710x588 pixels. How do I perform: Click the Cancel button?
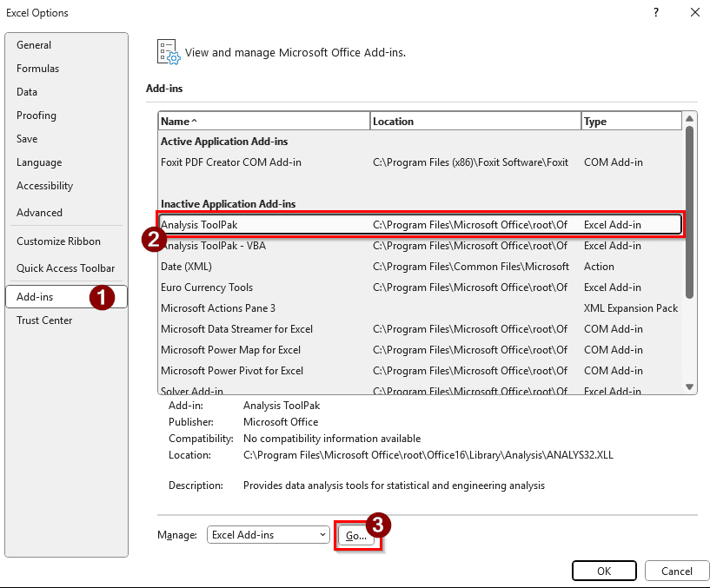pos(676,571)
